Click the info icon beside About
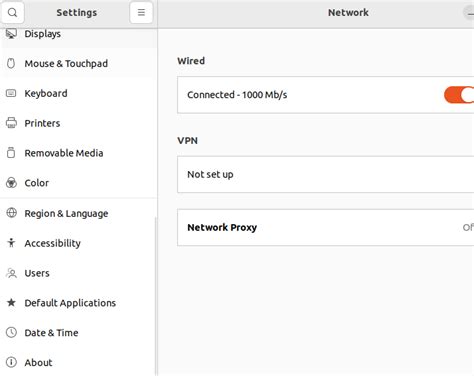The width and height of the screenshot is (474, 376). [11, 362]
